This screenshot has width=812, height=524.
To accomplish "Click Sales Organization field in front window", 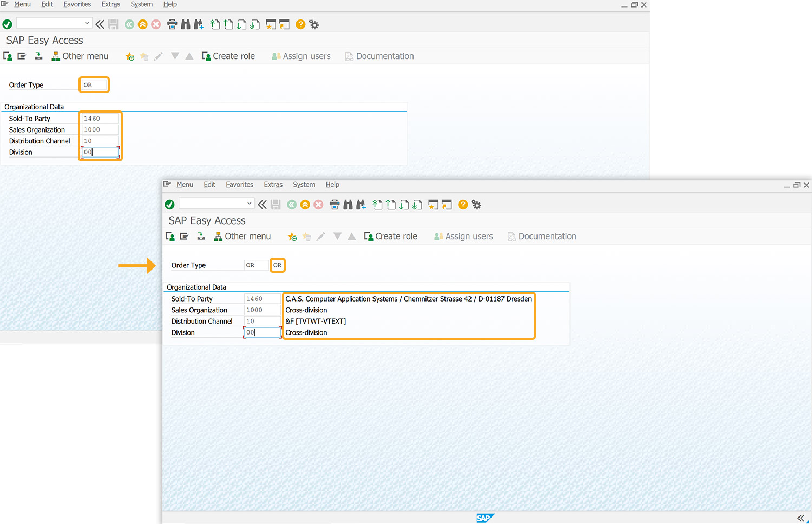I will (263, 310).
